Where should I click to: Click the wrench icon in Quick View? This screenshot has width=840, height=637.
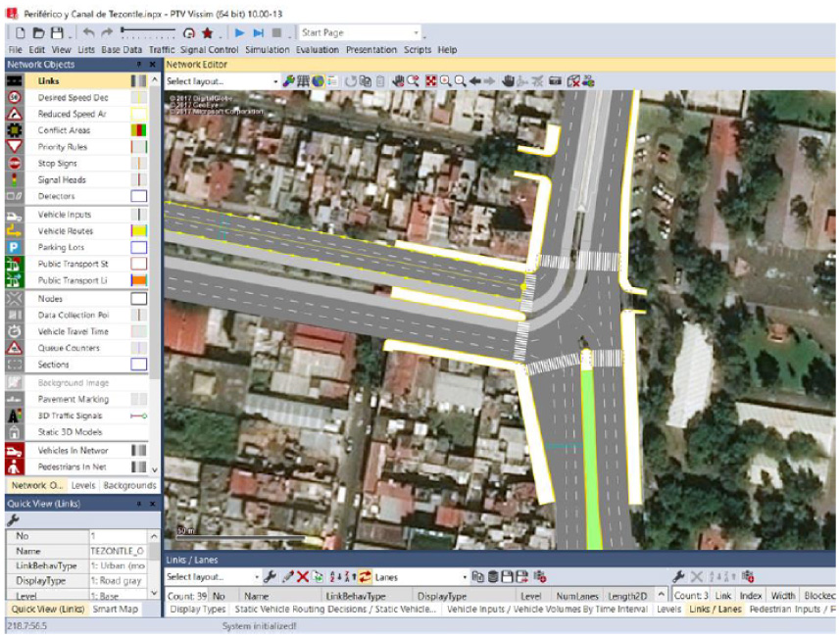tap(14, 520)
